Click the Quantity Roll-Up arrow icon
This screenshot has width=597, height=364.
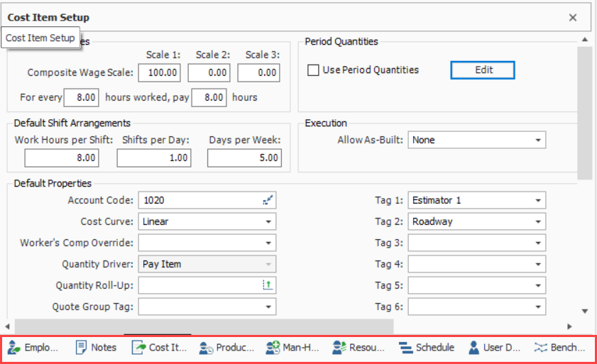tap(268, 285)
